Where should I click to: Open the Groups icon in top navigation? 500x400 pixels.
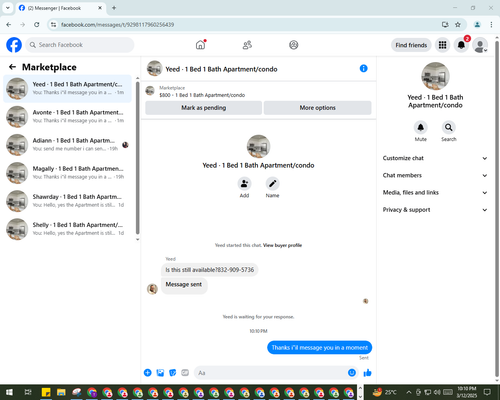pos(294,45)
